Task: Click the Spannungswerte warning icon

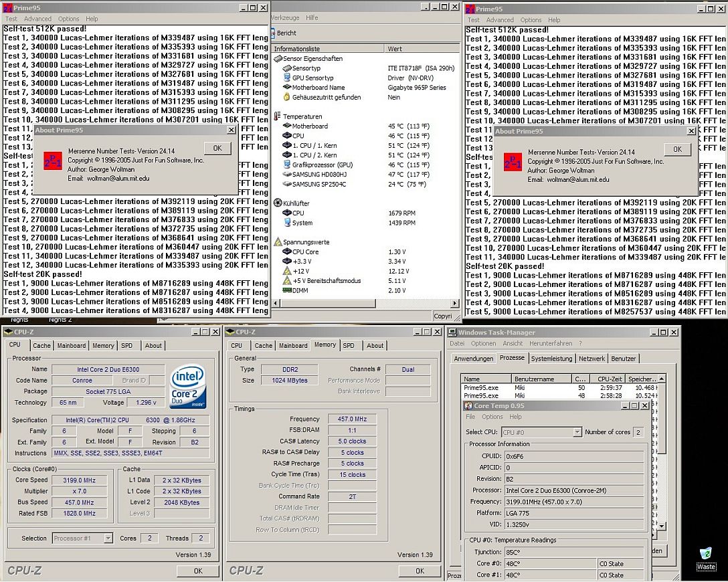Action: (278, 241)
